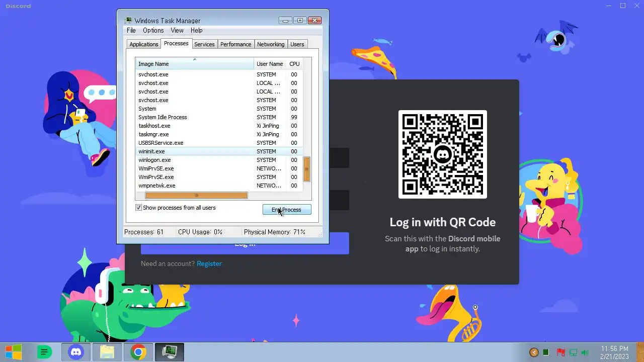This screenshot has height=362, width=644.
Task: Minimize the Task Manager window
Action: pos(285,21)
